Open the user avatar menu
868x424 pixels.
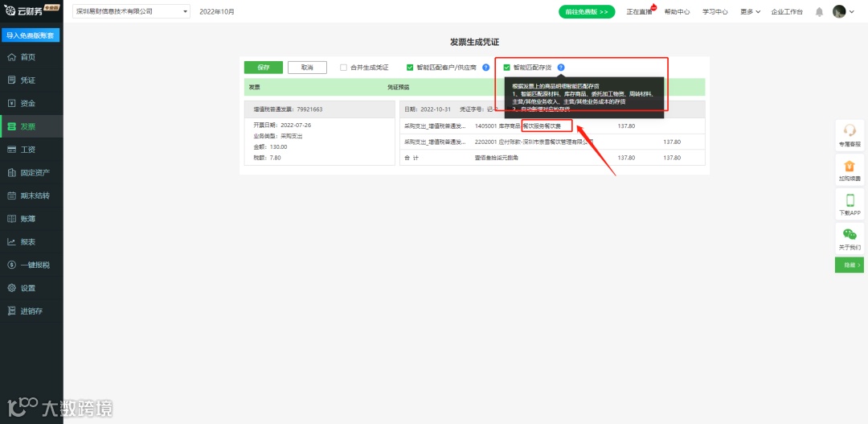click(844, 11)
